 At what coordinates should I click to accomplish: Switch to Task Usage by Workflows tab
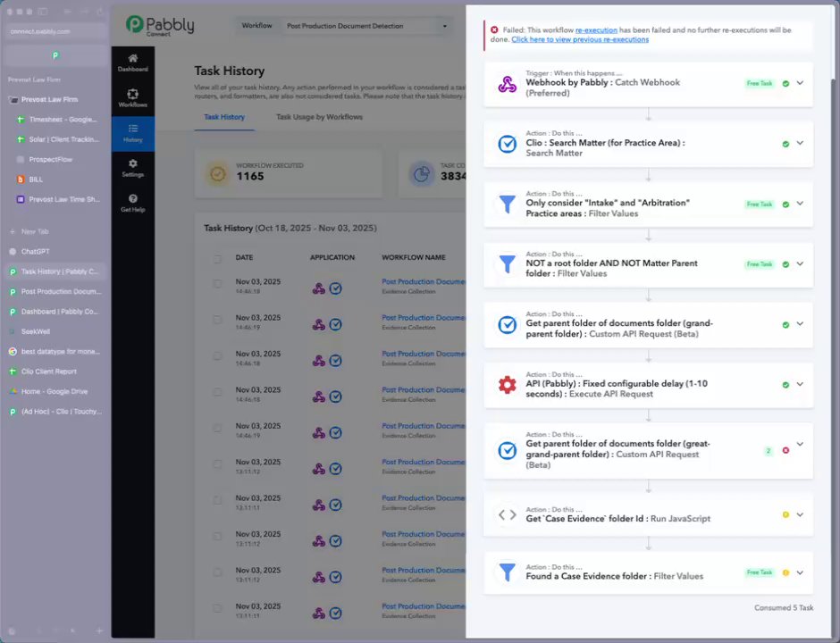tap(319, 117)
